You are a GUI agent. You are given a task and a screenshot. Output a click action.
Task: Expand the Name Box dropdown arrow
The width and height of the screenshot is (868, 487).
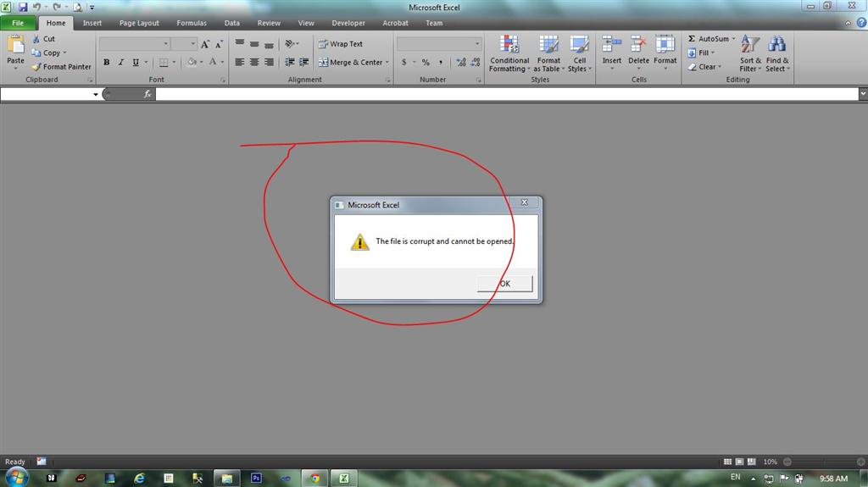[x=95, y=94]
